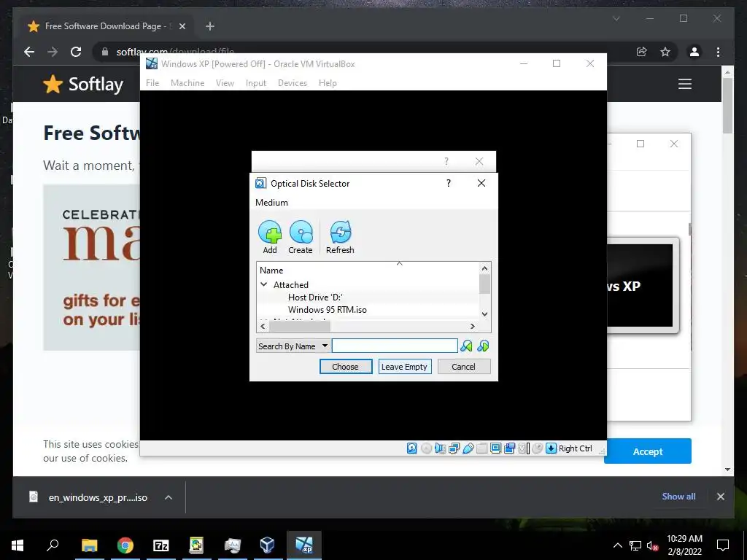Click the shared folders status bar icon

(x=481, y=448)
